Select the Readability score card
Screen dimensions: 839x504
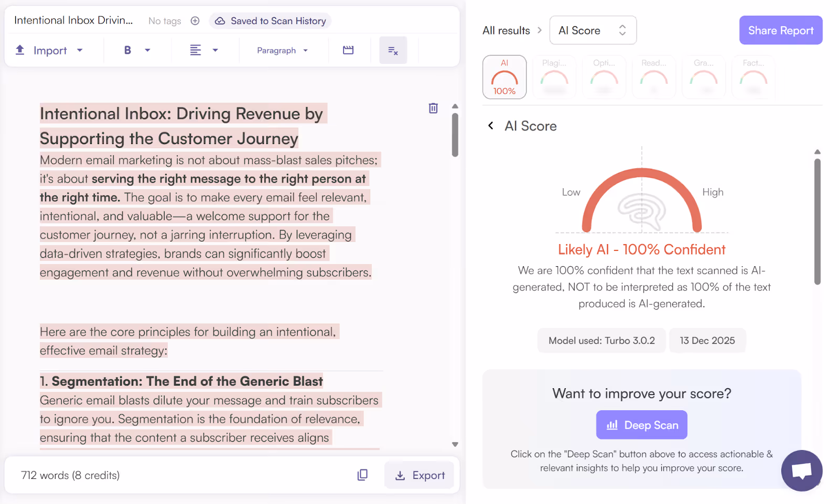click(654, 76)
